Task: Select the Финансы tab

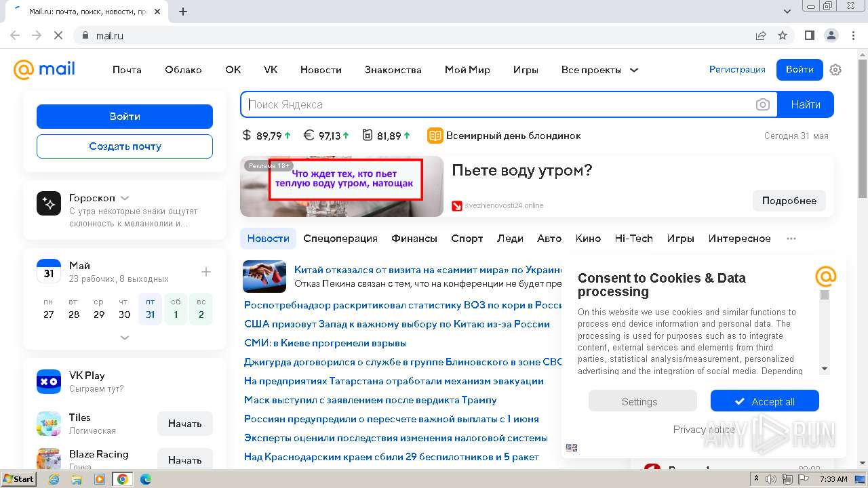Action: (x=414, y=239)
